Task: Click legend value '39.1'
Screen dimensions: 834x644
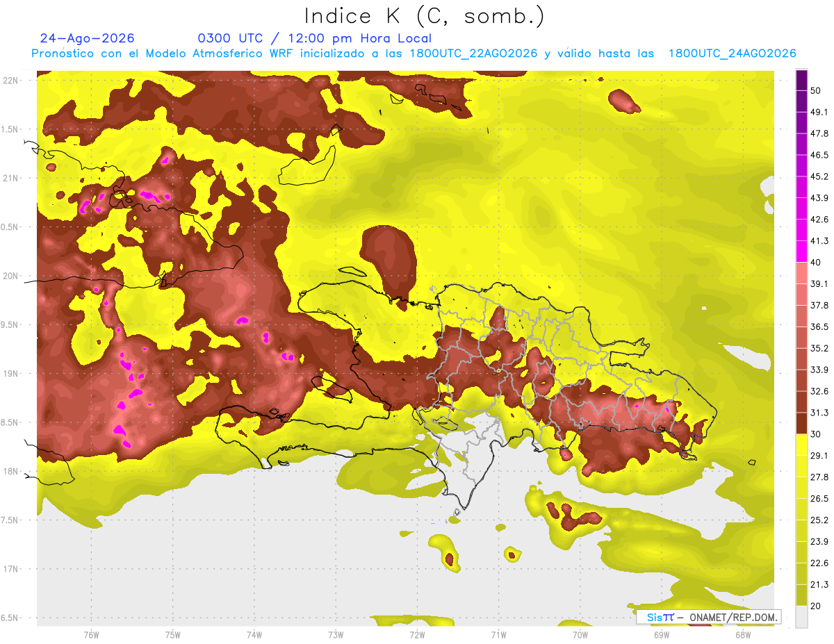Action: [818, 284]
